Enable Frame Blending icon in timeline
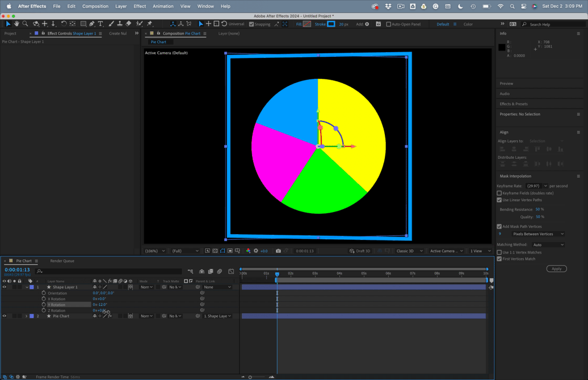Screen dimensions: 588x380 (211, 271)
